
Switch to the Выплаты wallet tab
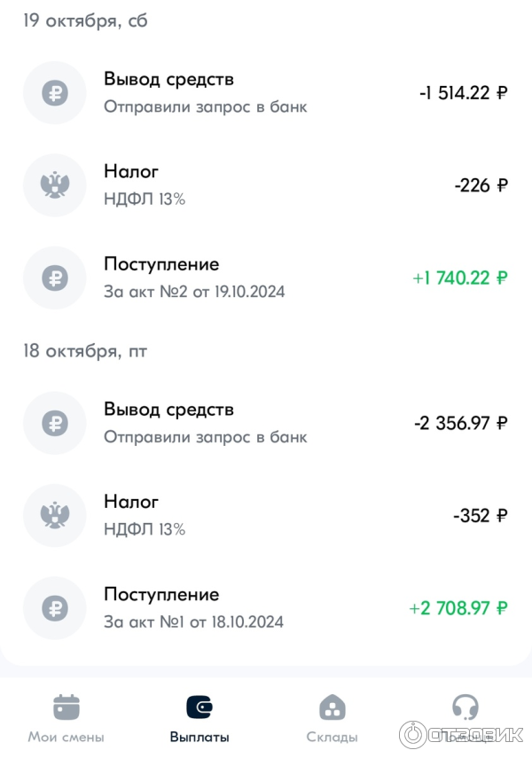click(199, 717)
